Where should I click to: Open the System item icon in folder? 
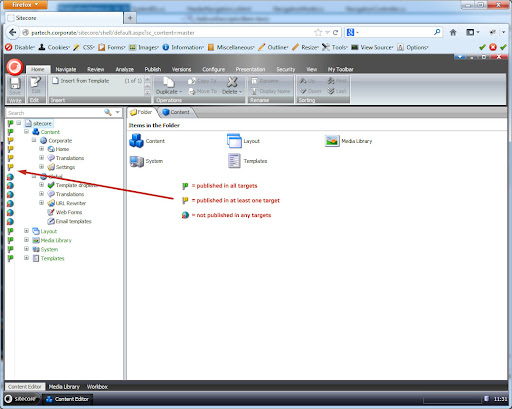pyautogui.click(x=136, y=161)
